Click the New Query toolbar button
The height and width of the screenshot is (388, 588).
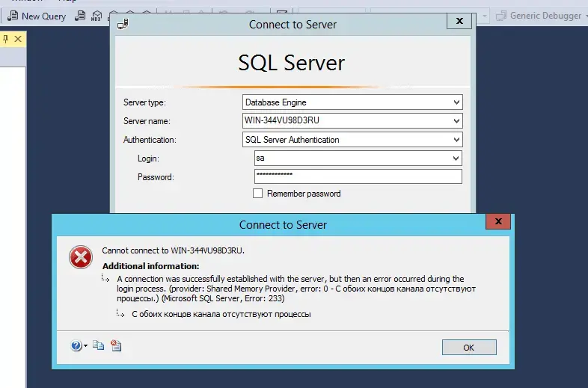pos(37,16)
